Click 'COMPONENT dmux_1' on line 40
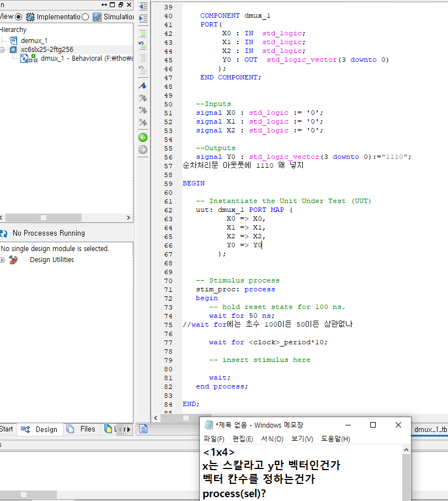The height and width of the screenshot is (501, 448). (x=235, y=15)
